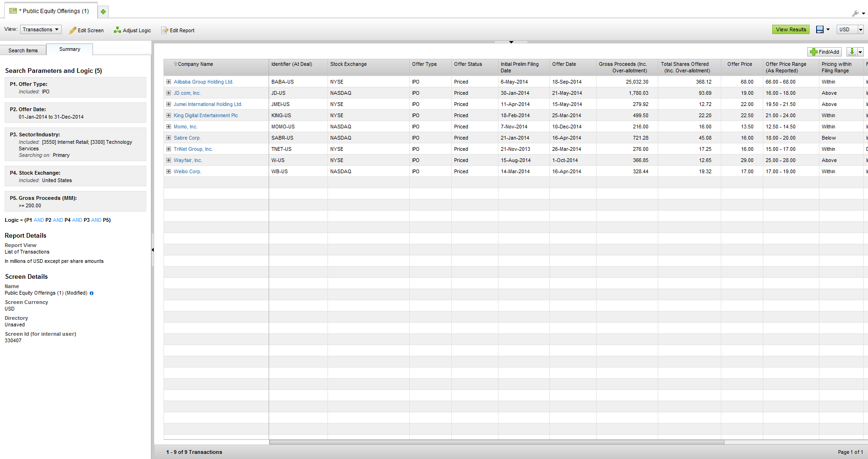Screen dimensions: 868x459
Task: Expand the Weibo Corp. row
Action: [x=169, y=171]
